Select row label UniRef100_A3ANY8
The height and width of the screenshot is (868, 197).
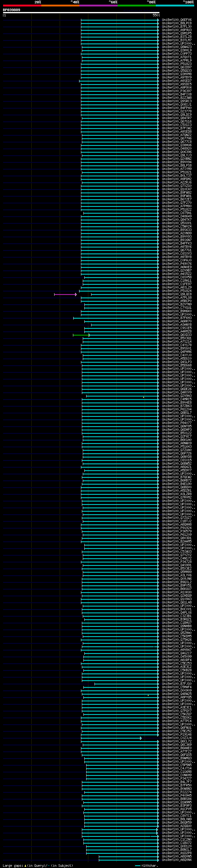177,325
